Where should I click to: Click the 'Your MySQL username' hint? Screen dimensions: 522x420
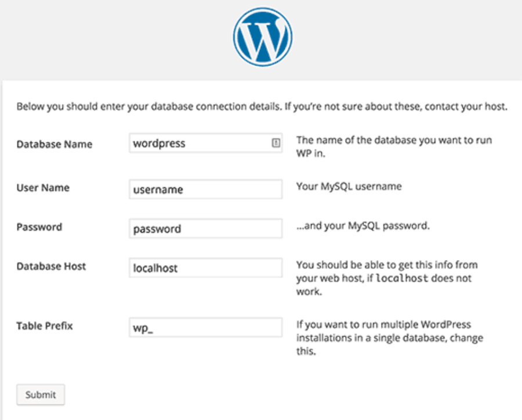click(349, 187)
